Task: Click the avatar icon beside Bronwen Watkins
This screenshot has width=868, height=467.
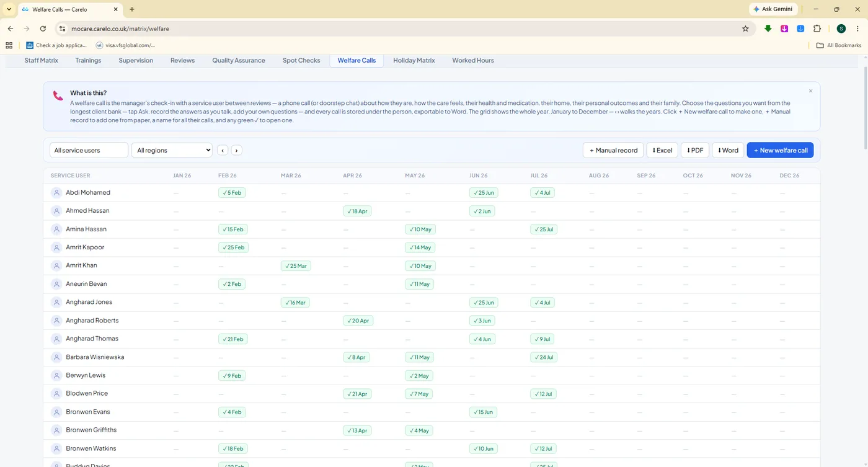Action: (x=56, y=448)
